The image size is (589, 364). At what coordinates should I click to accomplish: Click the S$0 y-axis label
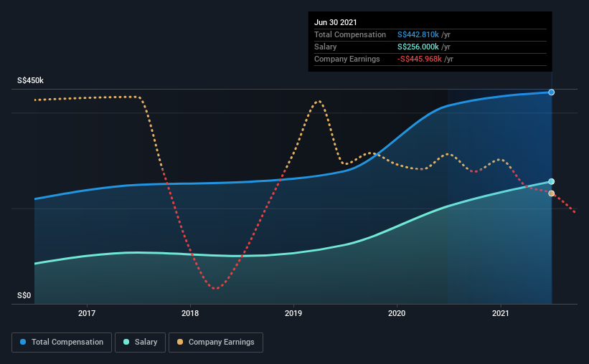[24, 296]
